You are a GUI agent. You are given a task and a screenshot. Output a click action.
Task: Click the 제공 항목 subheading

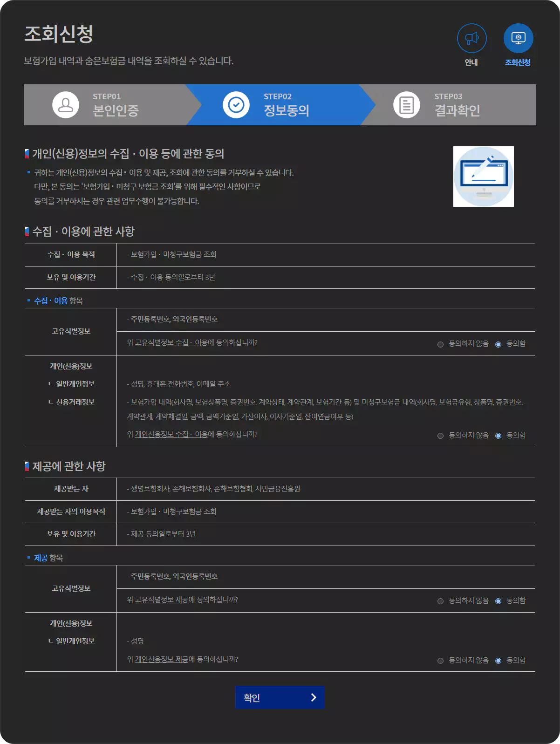48,558
